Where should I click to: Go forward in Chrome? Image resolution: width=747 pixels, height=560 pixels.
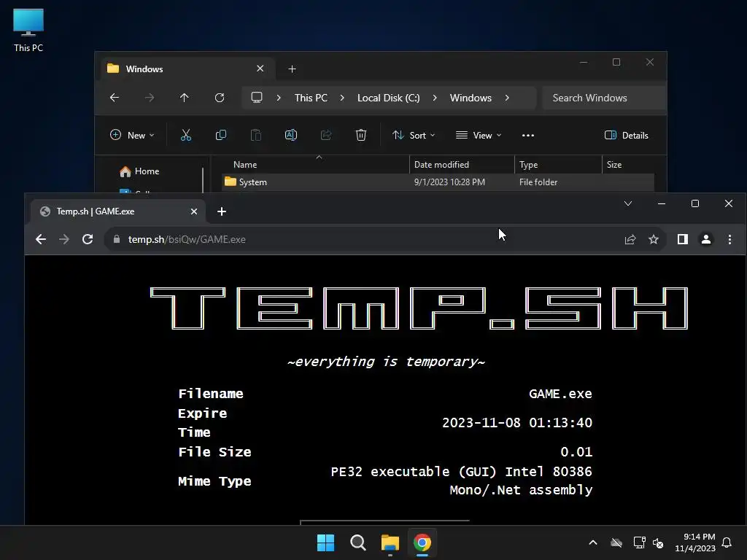point(64,239)
